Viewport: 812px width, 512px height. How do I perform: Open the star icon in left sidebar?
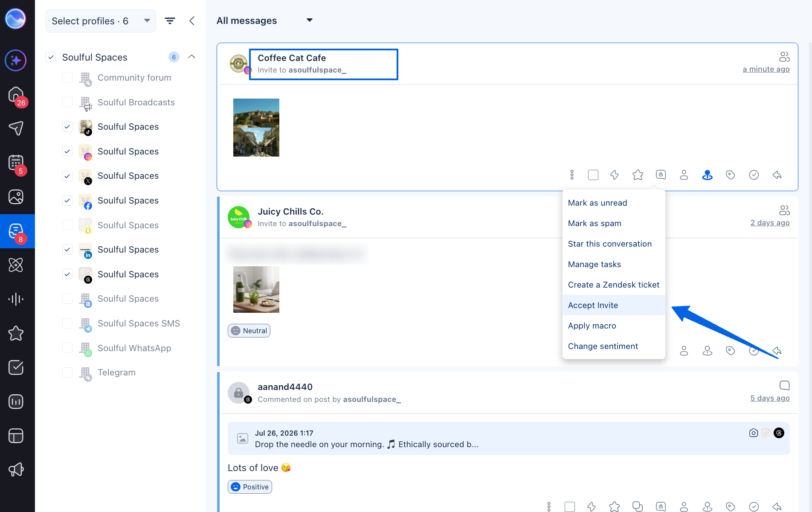[16, 333]
